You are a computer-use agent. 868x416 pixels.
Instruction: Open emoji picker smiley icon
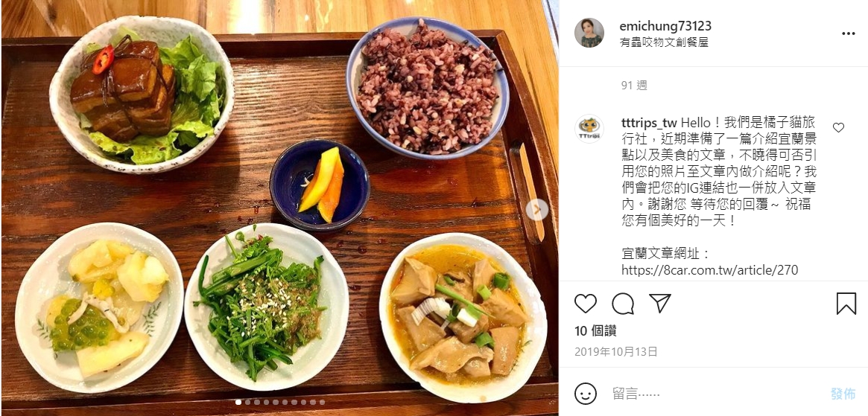(586, 394)
